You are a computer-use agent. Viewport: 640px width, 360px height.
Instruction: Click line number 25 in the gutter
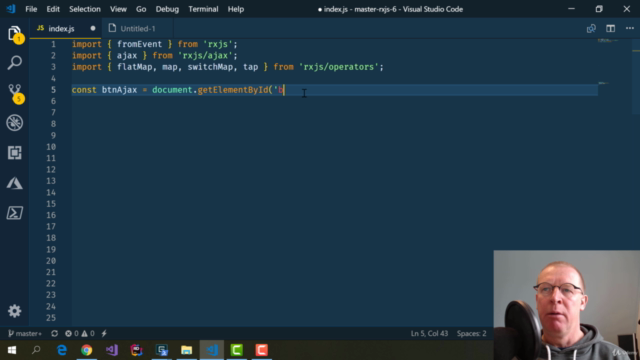pyautogui.click(x=51, y=318)
